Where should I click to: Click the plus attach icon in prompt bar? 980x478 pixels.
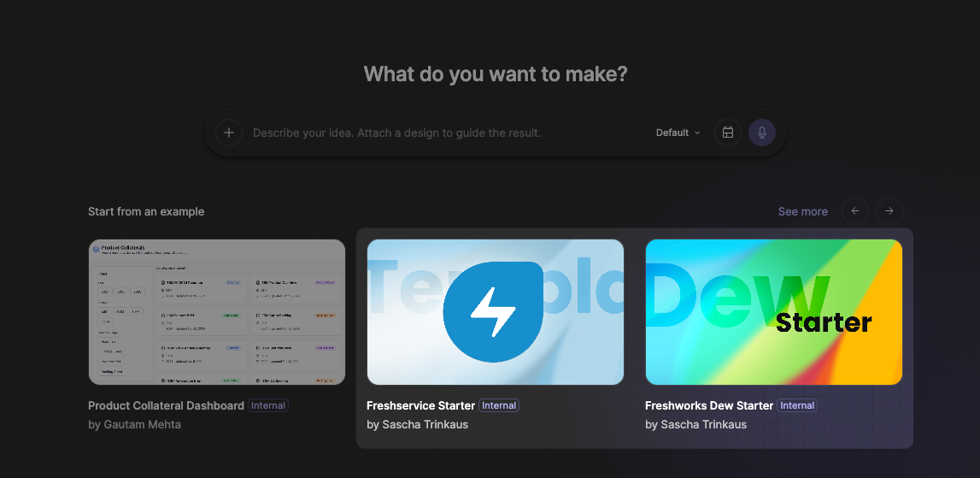(229, 133)
